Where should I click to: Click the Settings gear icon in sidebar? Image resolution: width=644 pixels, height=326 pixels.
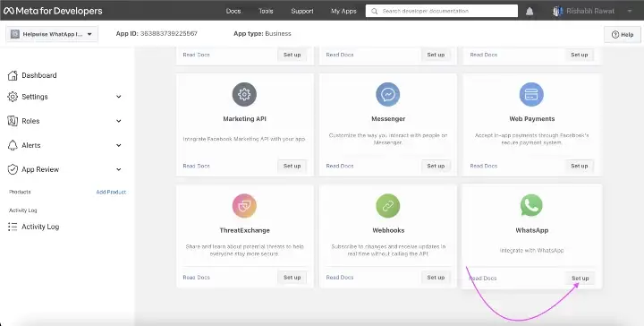tap(13, 97)
